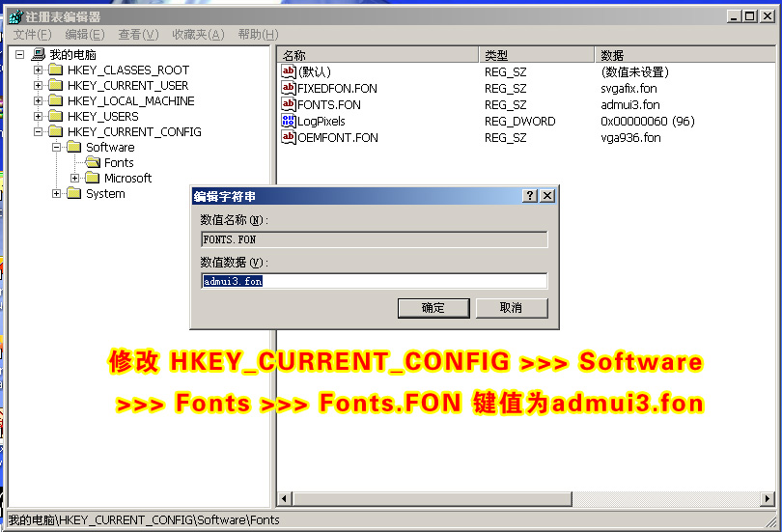This screenshot has height=532, width=782.
Task: Click the string icon of (默认) value
Action: [289, 71]
